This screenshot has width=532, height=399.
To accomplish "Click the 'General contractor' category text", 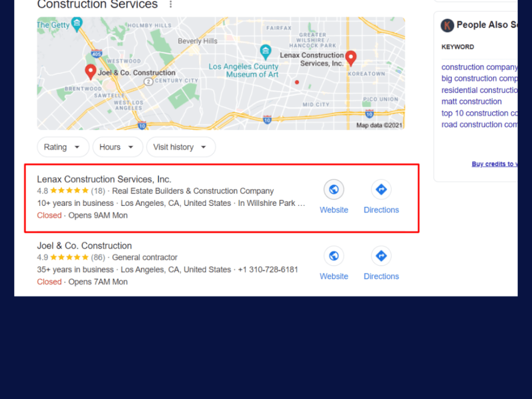I will (x=145, y=257).
